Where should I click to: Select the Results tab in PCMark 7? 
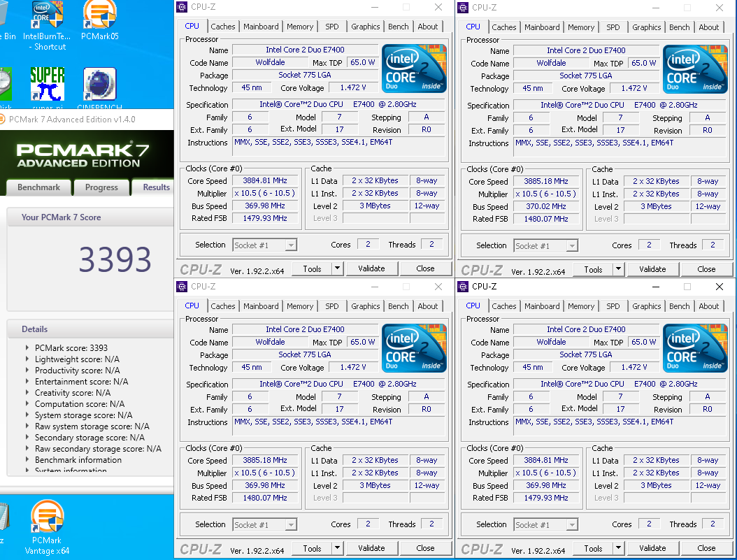(x=154, y=187)
